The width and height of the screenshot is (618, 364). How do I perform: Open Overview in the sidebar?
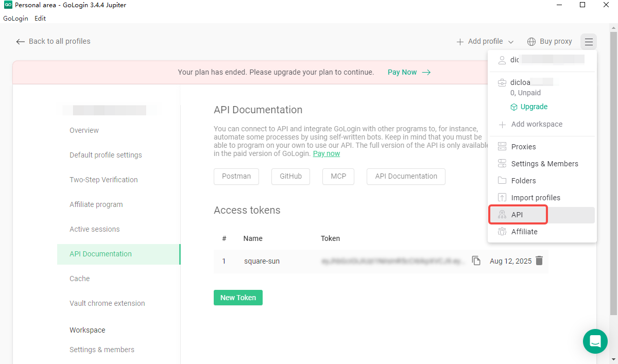[84, 130]
